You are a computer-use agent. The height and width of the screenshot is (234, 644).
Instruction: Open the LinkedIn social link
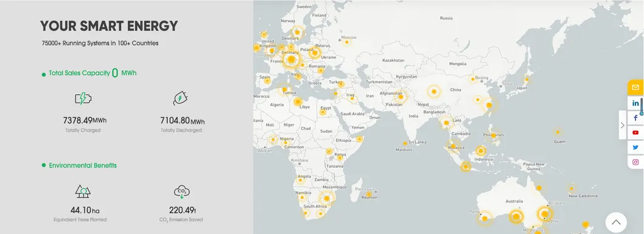tap(635, 103)
